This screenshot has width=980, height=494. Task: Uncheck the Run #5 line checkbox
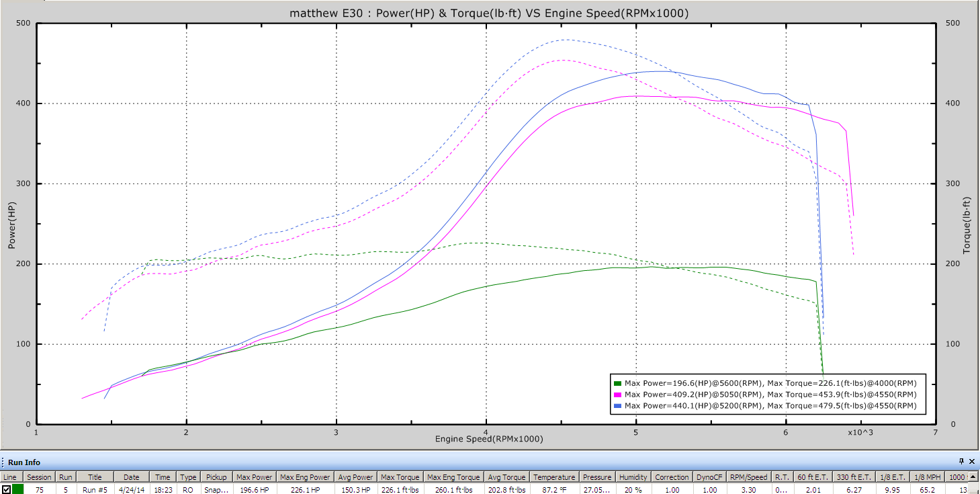pyautogui.click(x=6, y=489)
